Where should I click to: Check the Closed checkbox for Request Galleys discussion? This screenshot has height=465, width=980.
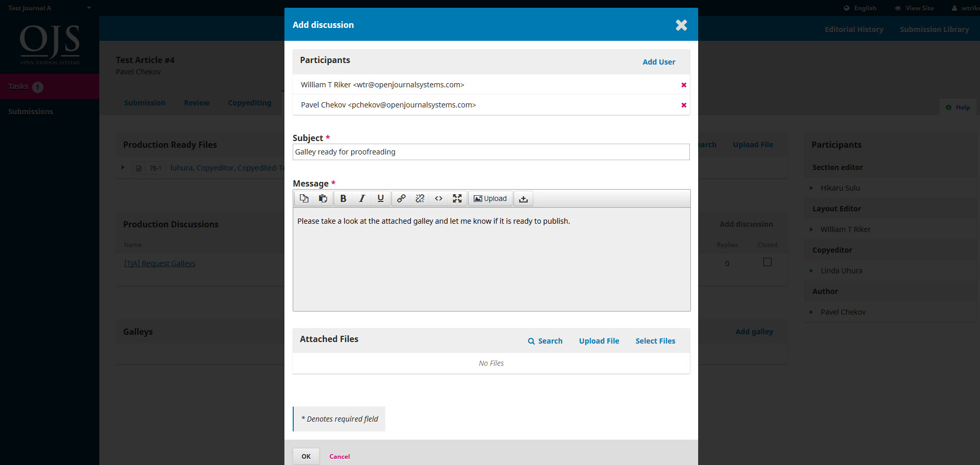click(x=767, y=262)
